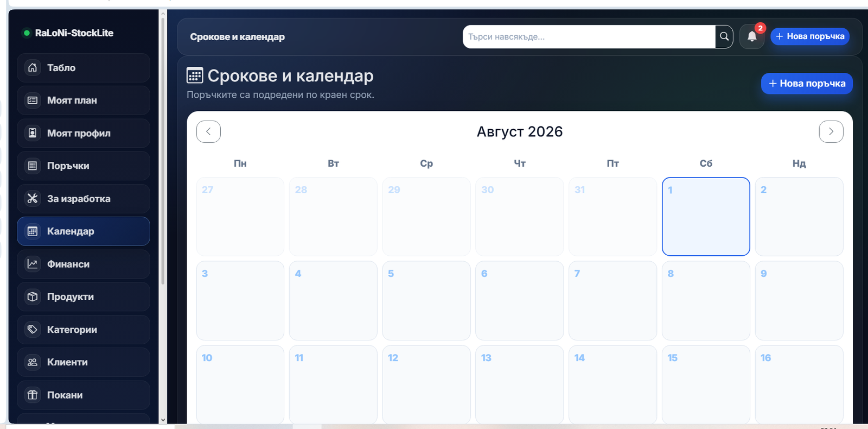Select day 2 in calendar

(x=799, y=217)
